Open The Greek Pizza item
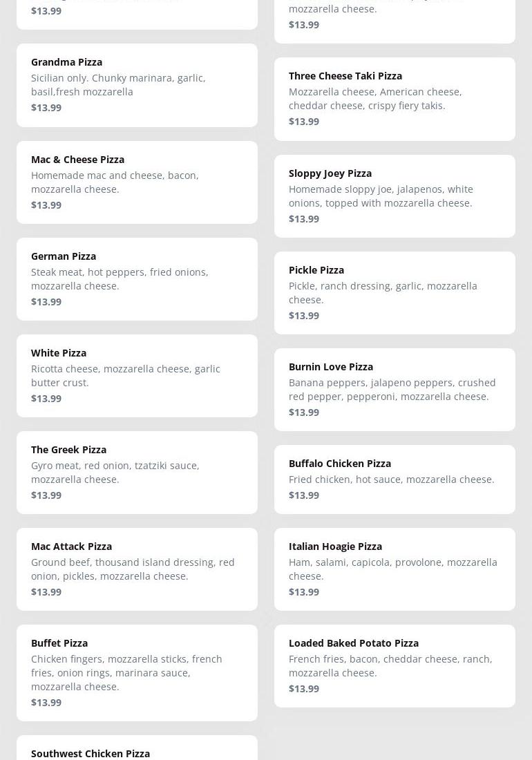This screenshot has width=532, height=760. [137, 473]
